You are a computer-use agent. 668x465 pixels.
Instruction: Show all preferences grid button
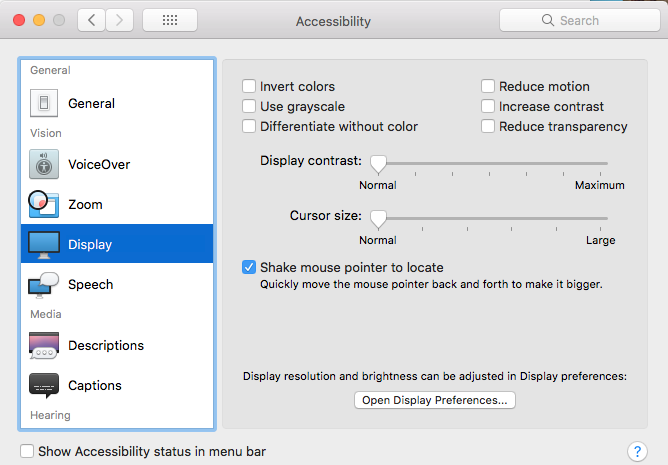pyautogui.click(x=170, y=20)
